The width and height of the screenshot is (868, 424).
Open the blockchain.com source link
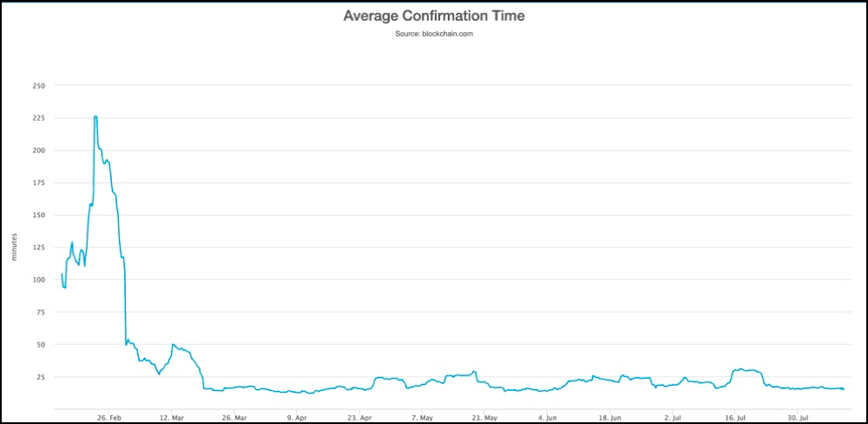coord(433,34)
